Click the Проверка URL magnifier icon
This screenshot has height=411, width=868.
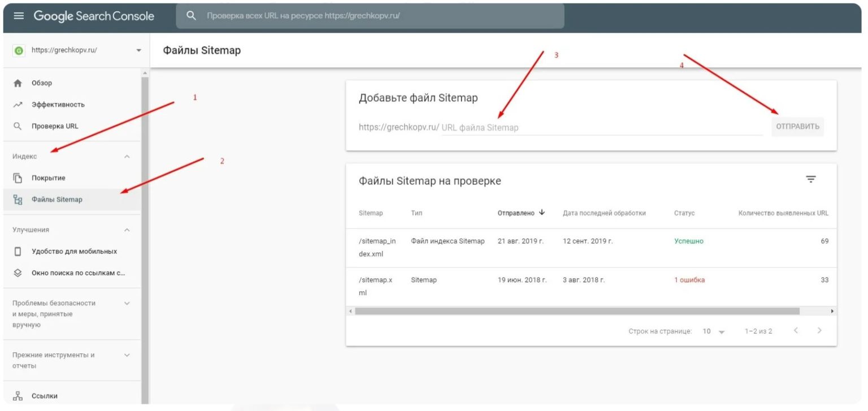click(18, 126)
